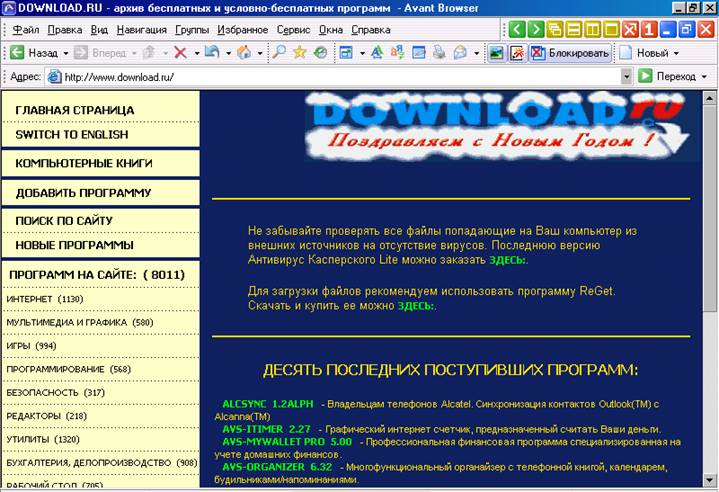The width and height of the screenshot is (719, 492).
Task: Open the Навигация menu
Action: pos(142,30)
